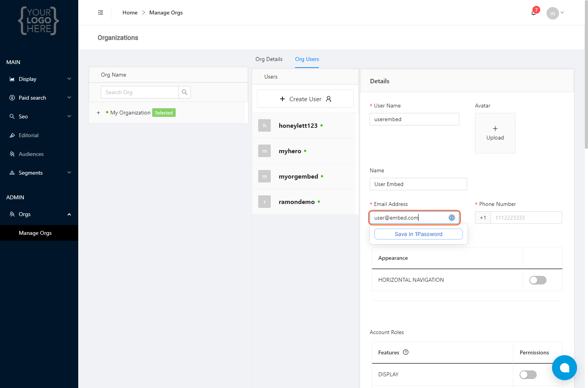Click Save in 1Password button
Viewport: 588px width, 388px height.
(418, 234)
